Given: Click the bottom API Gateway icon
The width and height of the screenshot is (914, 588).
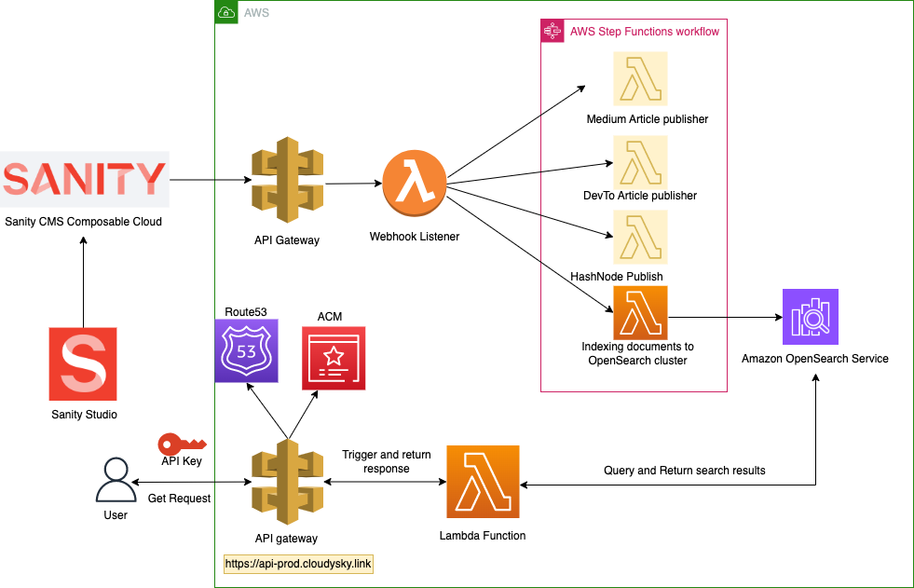Looking at the screenshot, I should click(288, 481).
